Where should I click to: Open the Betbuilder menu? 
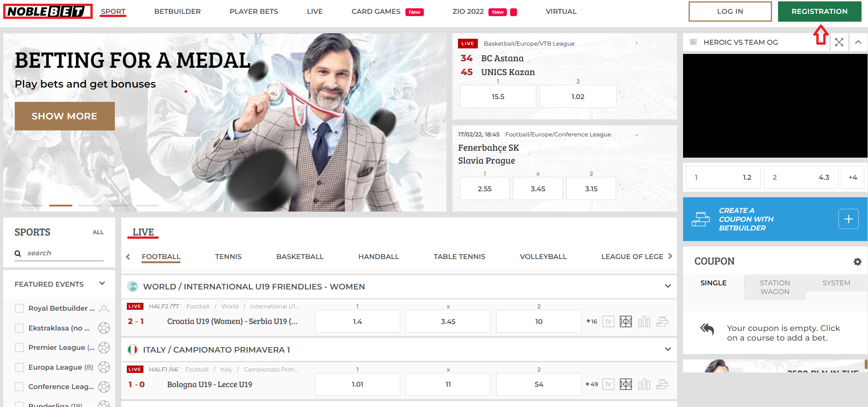[x=178, y=12]
